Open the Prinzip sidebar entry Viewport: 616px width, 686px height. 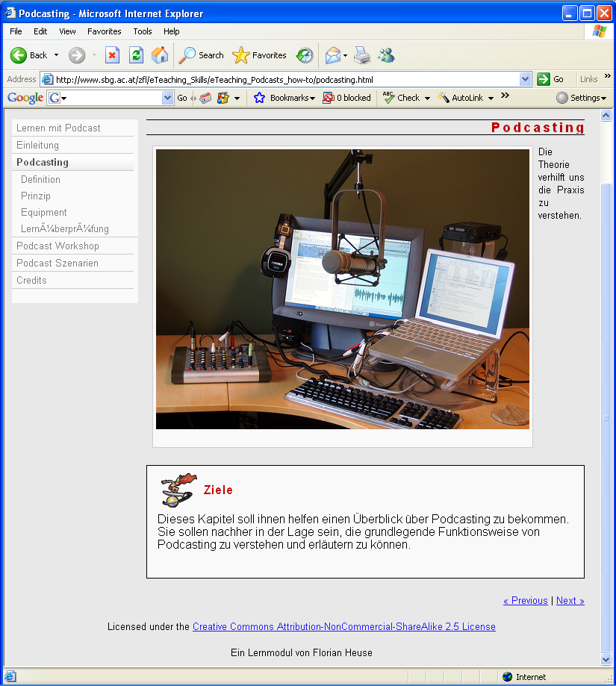pyautogui.click(x=36, y=196)
